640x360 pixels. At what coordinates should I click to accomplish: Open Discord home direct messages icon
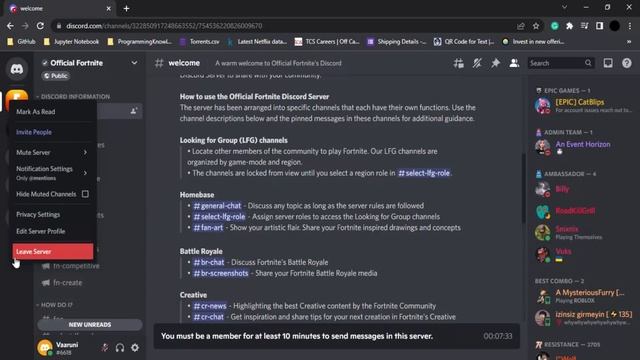tap(17, 69)
